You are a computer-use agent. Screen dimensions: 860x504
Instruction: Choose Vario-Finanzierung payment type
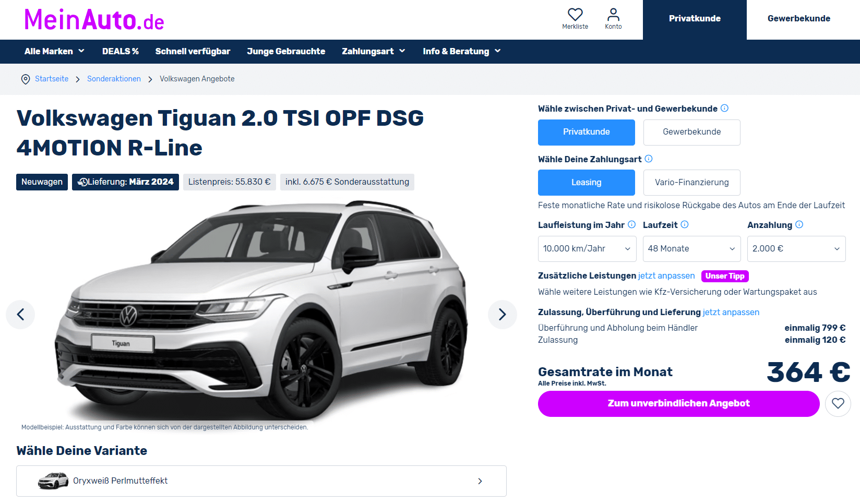coord(691,183)
